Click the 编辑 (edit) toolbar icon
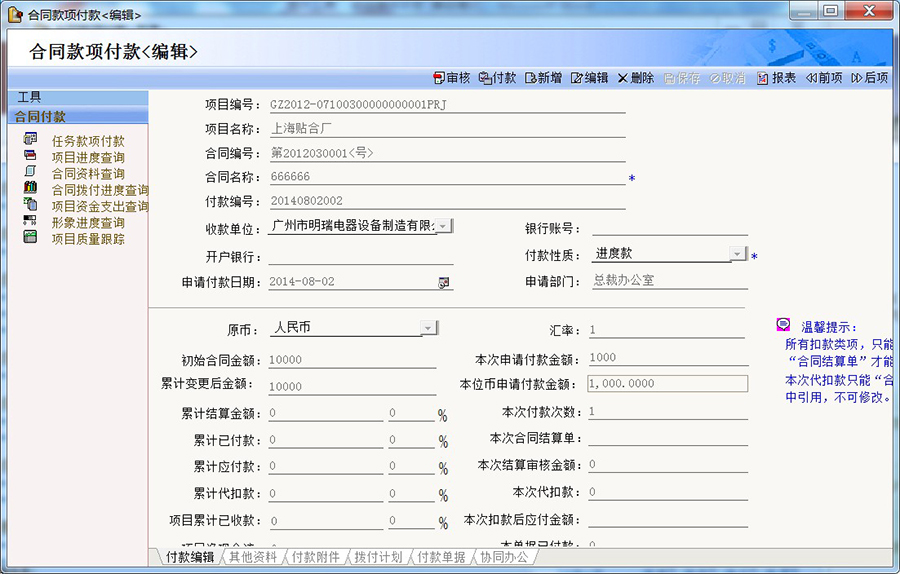 tap(589, 78)
